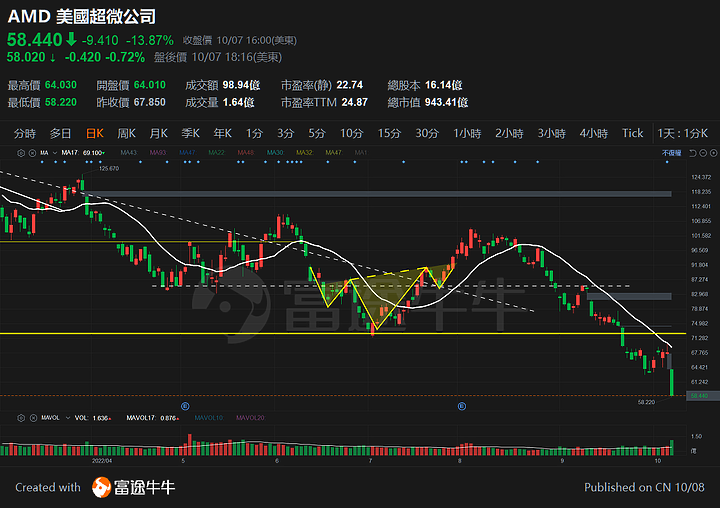Viewport: 720px width, 508px height.
Task: Switch to the 2小時 chart interval
Action: (509, 134)
